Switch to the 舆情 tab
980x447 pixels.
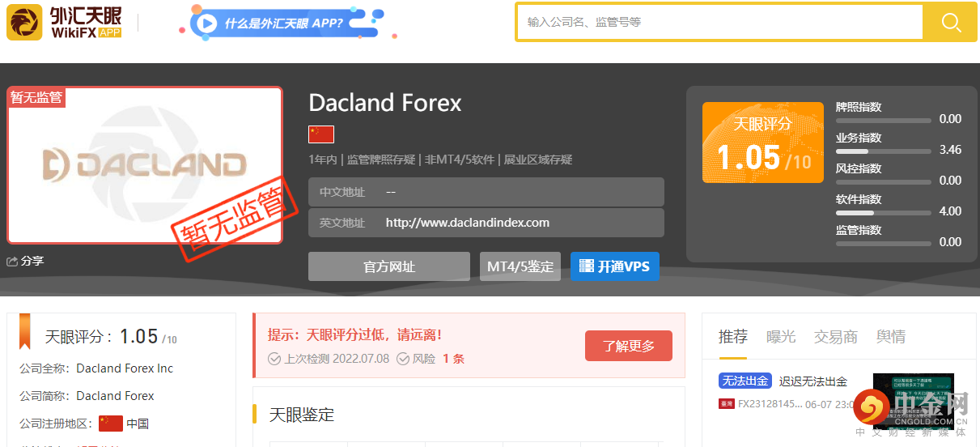tap(891, 337)
